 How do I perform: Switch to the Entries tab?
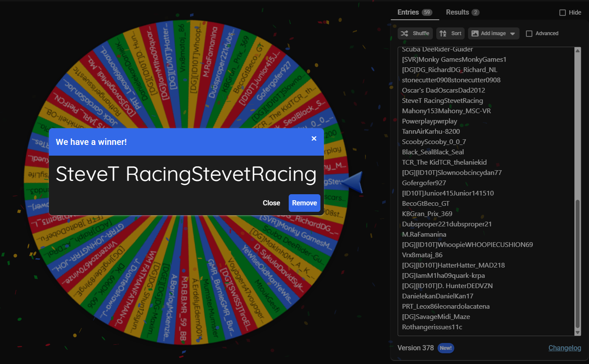coord(408,12)
